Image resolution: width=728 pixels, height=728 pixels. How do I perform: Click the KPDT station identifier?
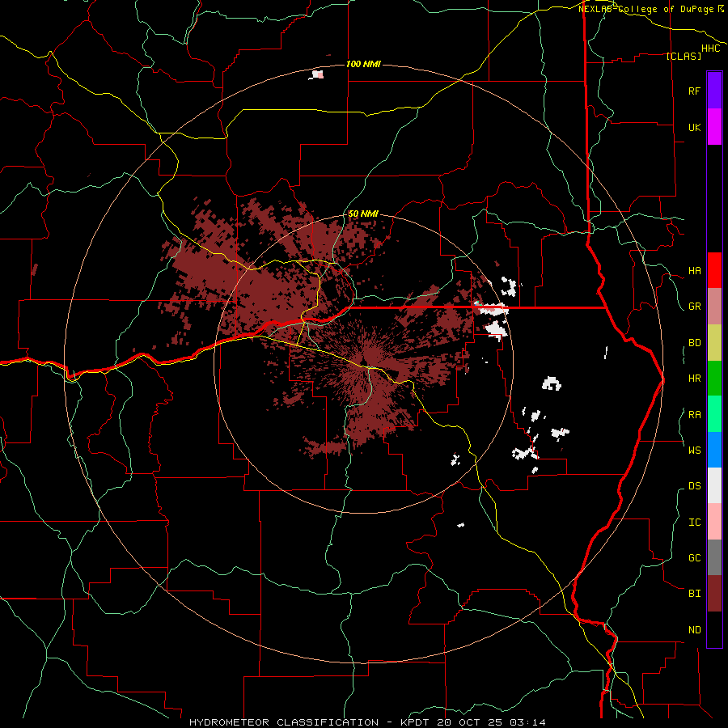415,722
